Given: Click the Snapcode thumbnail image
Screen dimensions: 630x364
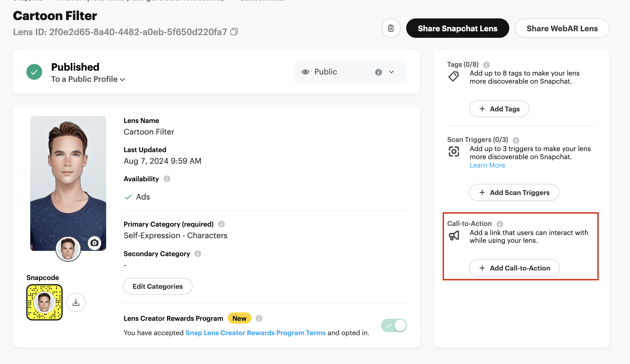Looking at the screenshot, I should point(45,302).
